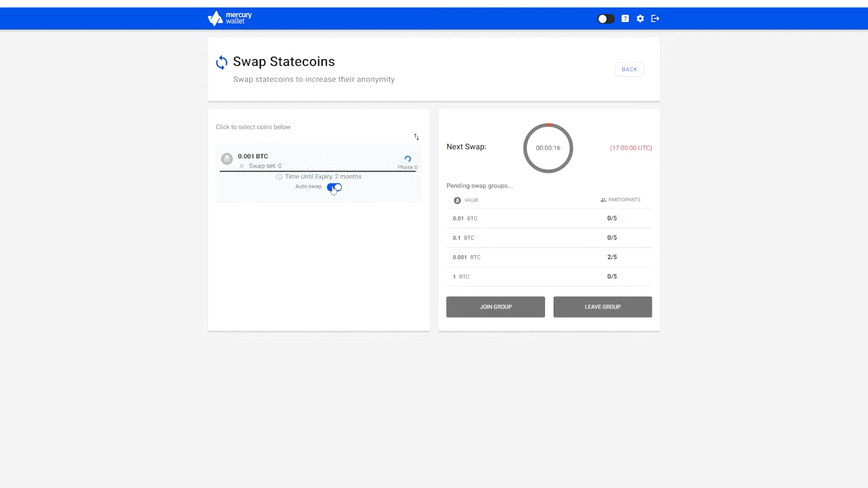Open the help question mark icon
Image resolution: width=868 pixels, height=488 pixels.
625,19
